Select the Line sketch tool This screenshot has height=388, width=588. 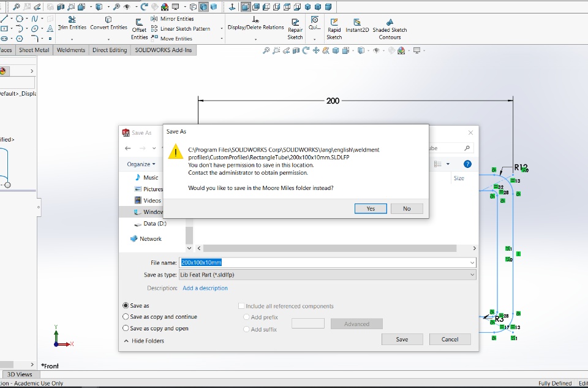[4, 19]
